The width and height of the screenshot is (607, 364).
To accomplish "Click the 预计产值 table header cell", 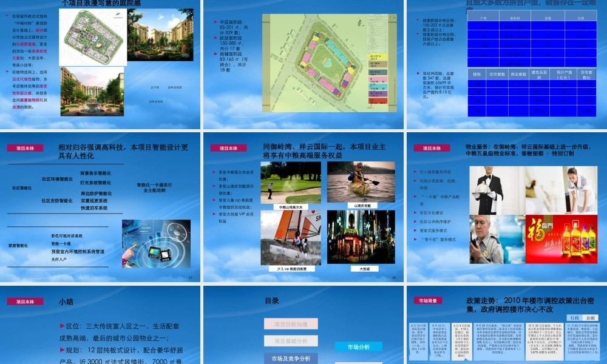I will point(563,74).
